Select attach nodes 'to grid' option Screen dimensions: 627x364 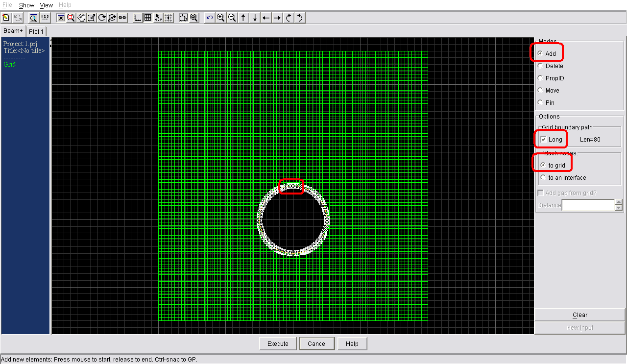point(543,166)
